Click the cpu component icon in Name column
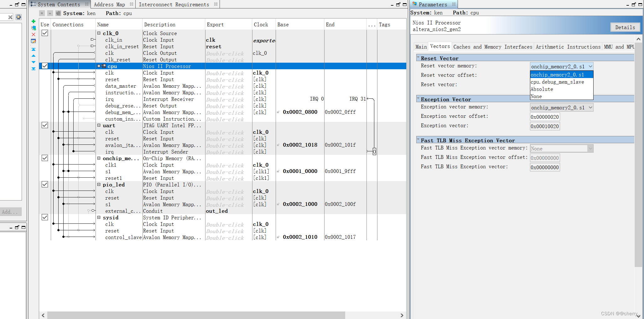The image size is (644, 319). [x=104, y=66]
